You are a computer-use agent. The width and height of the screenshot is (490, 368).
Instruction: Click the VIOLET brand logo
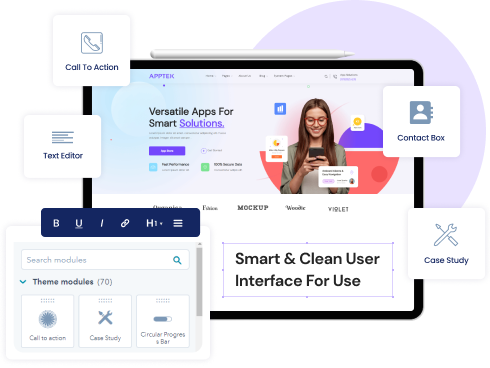[x=338, y=209]
